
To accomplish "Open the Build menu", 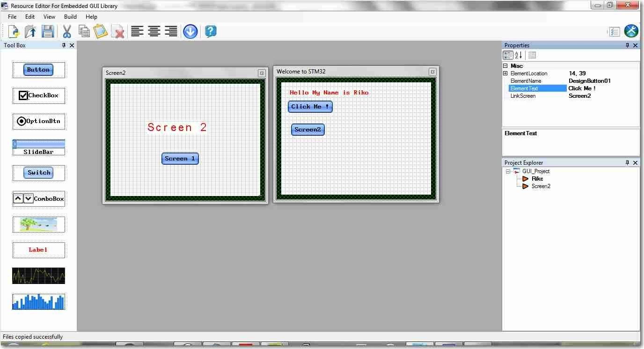I will pyautogui.click(x=70, y=17).
